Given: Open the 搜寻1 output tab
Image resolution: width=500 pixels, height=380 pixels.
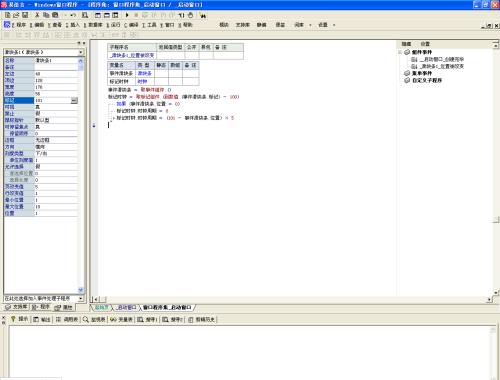Looking at the screenshot, I should 147,319.
